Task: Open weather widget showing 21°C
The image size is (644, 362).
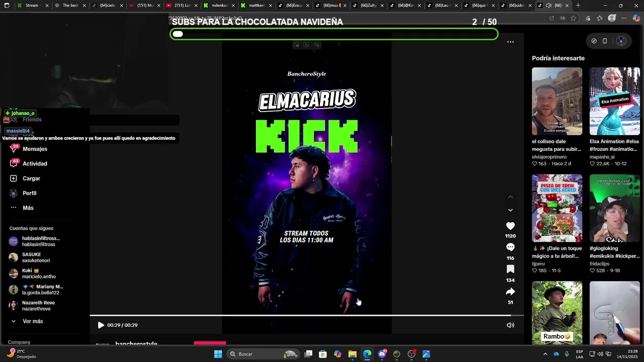Action: (x=21, y=354)
